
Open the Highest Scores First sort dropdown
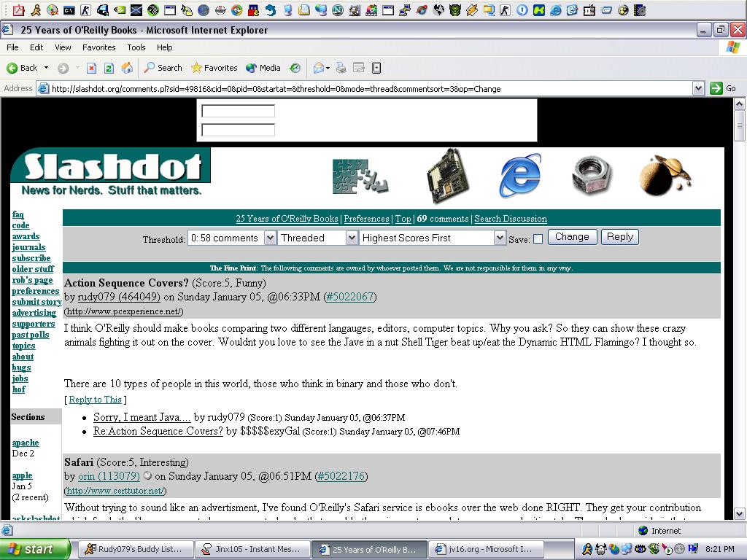click(x=499, y=238)
